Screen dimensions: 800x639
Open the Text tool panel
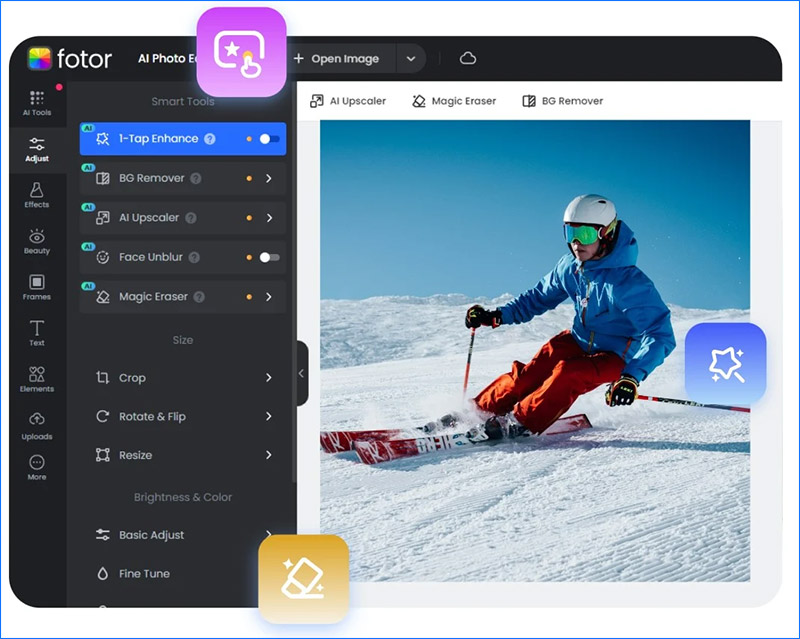[x=37, y=333]
